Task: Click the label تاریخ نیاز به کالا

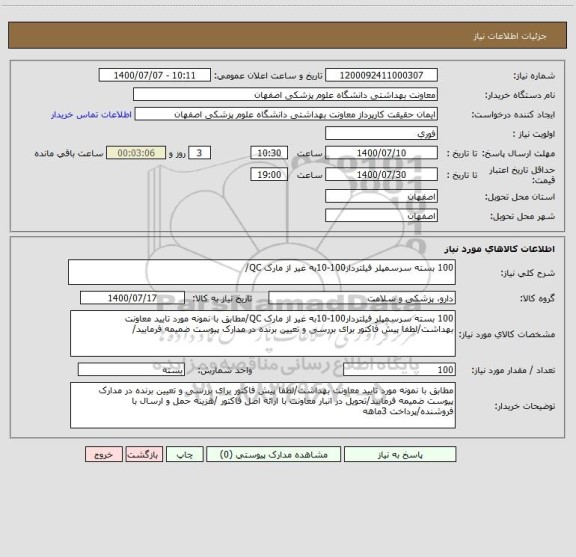Action: point(222,298)
